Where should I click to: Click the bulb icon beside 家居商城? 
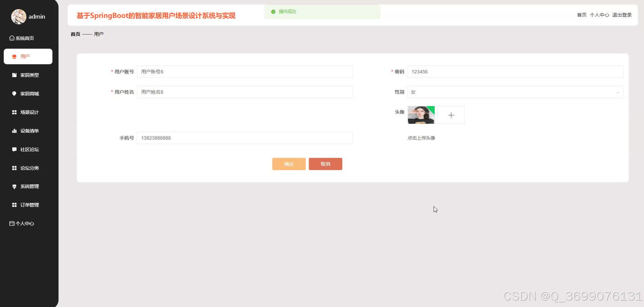(14, 94)
